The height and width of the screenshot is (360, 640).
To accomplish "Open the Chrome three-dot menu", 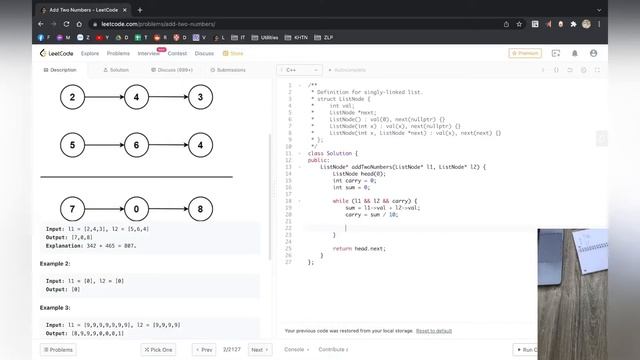I will pos(599,24).
